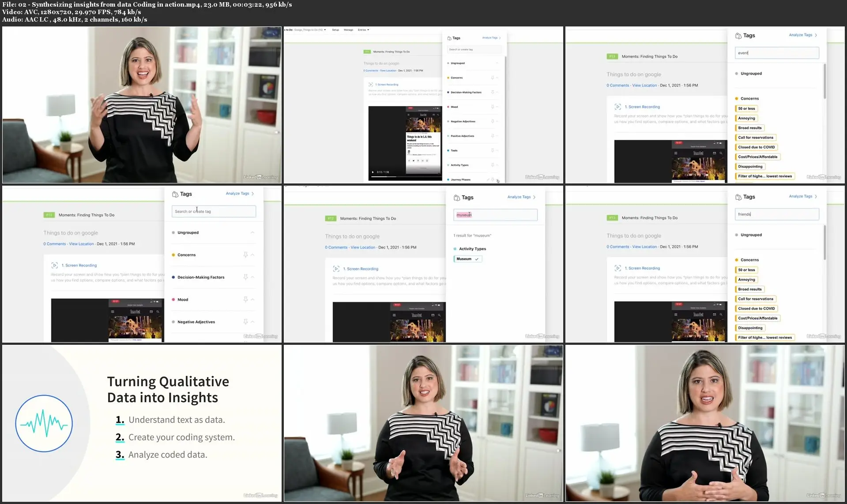Pin Negative Adjectives in the fourth thumbnail

click(245, 322)
